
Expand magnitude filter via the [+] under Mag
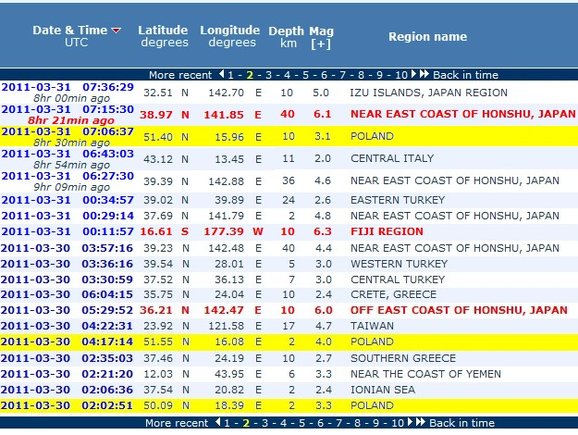click(321, 44)
